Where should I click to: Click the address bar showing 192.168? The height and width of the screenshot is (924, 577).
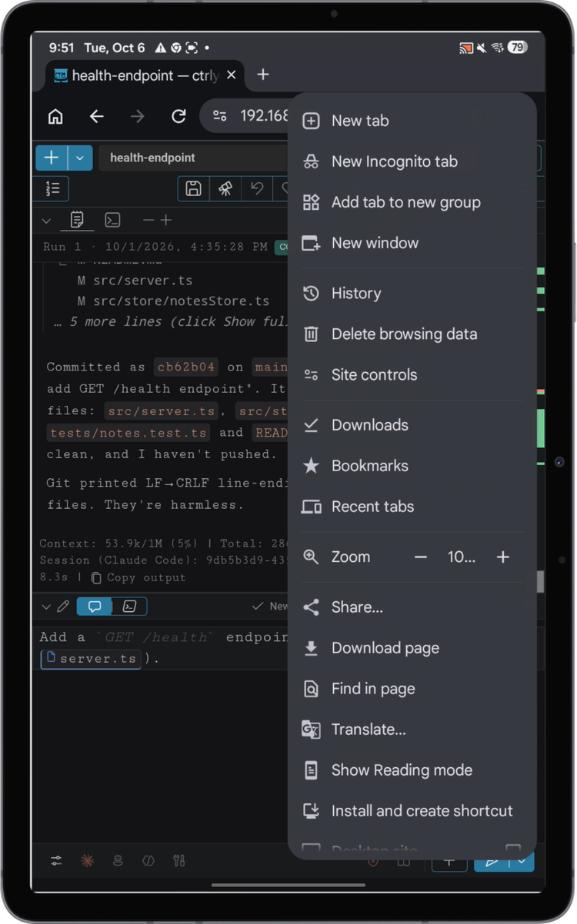(264, 116)
